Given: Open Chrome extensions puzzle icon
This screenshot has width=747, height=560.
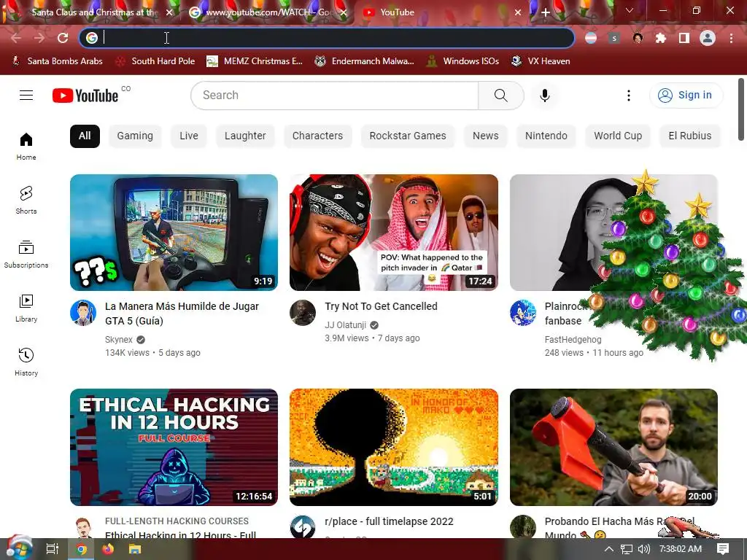Looking at the screenshot, I should click(661, 38).
